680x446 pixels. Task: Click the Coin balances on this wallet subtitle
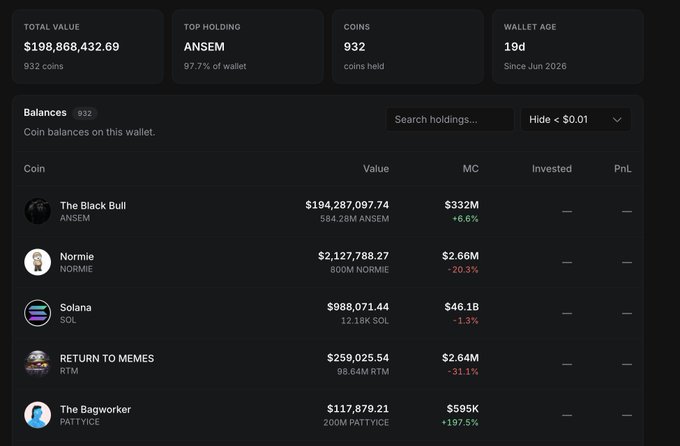[x=89, y=132]
